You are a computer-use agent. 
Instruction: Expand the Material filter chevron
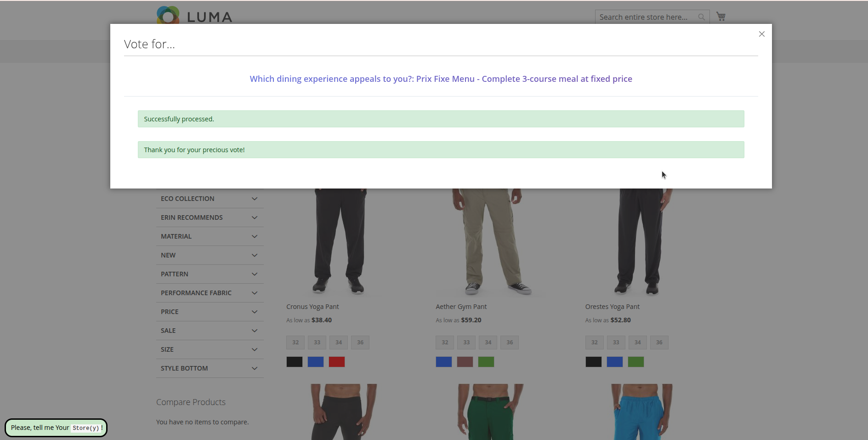(x=254, y=236)
